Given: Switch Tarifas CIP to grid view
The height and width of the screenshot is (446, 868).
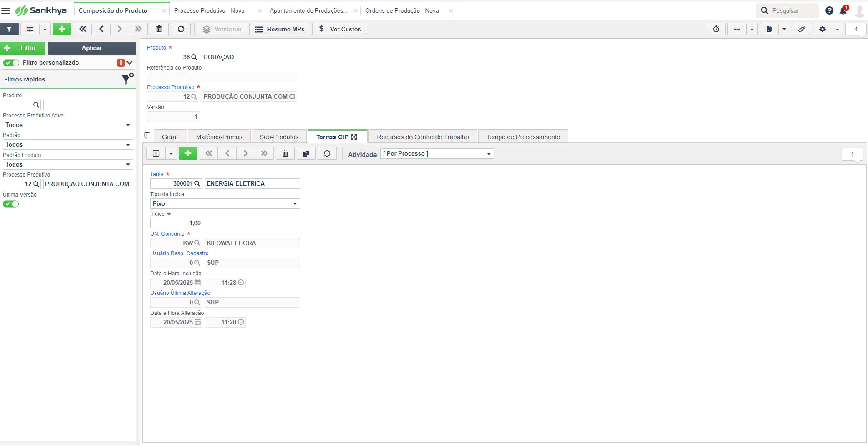Looking at the screenshot, I should 156,153.
